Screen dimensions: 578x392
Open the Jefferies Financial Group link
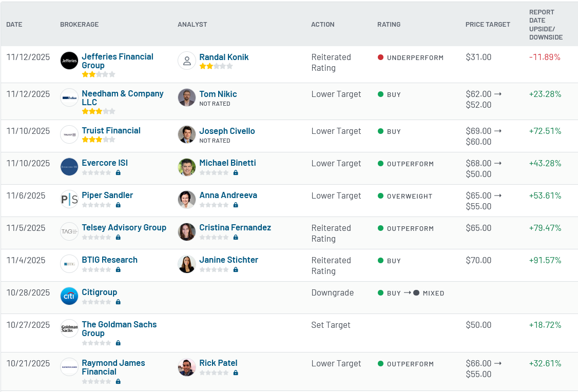(x=118, y=61)
